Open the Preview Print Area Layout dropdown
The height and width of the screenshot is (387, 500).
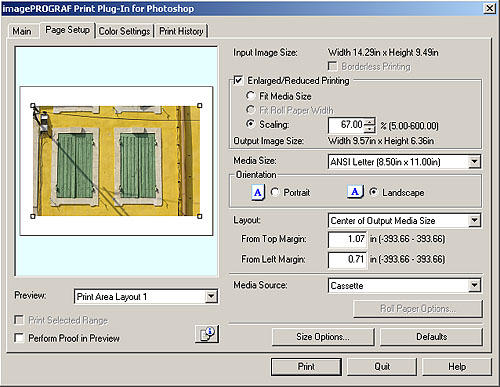tap(211, 296)
